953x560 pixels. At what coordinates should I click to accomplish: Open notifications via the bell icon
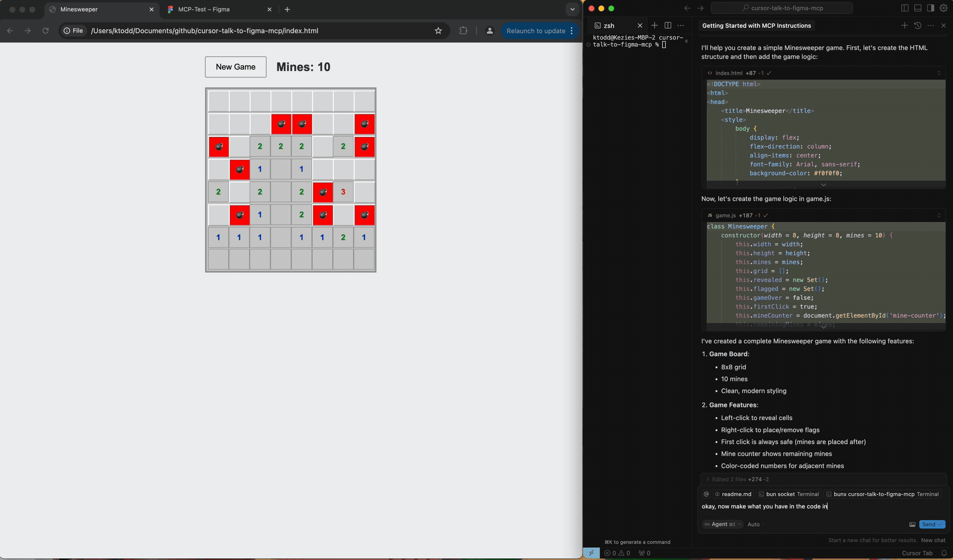tap(946, 553)
